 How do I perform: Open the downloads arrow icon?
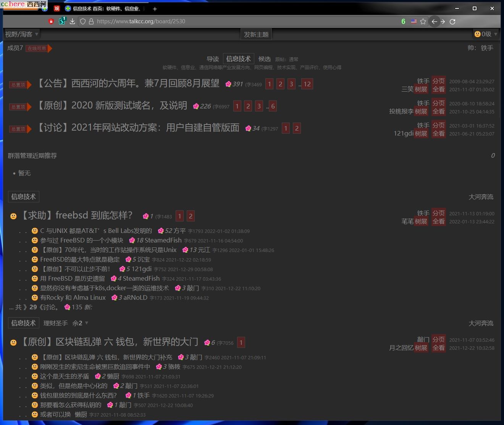pyautogui.click(x=72, y=21)
